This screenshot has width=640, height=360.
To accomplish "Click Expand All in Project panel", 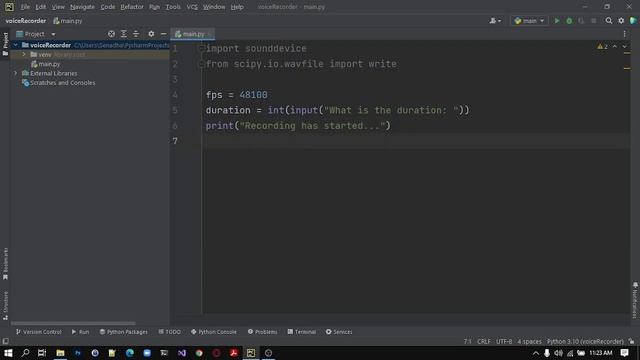I will point(124,34).
